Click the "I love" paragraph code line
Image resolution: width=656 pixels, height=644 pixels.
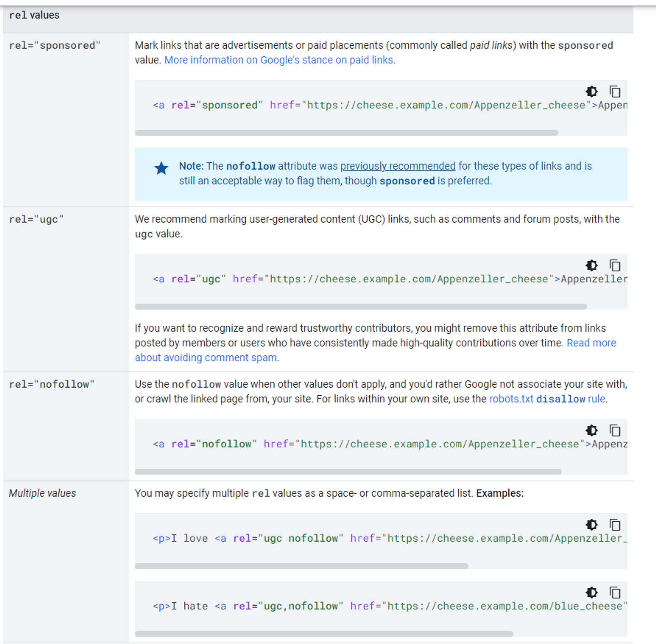click(x=390, y=539)
